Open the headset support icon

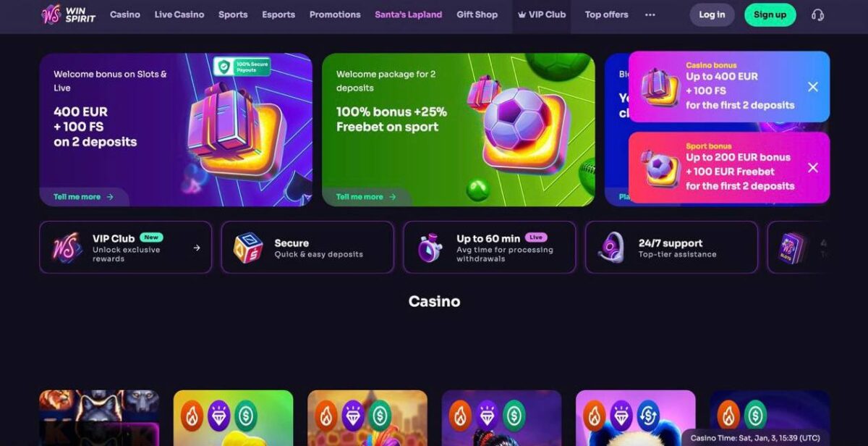tap(817, 14)
